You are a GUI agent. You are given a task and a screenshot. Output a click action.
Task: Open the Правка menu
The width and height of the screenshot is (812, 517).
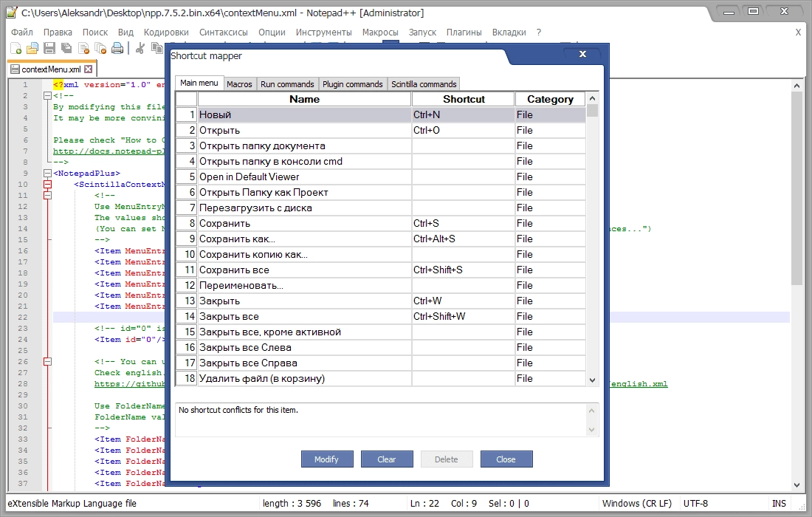coord(58,32)
